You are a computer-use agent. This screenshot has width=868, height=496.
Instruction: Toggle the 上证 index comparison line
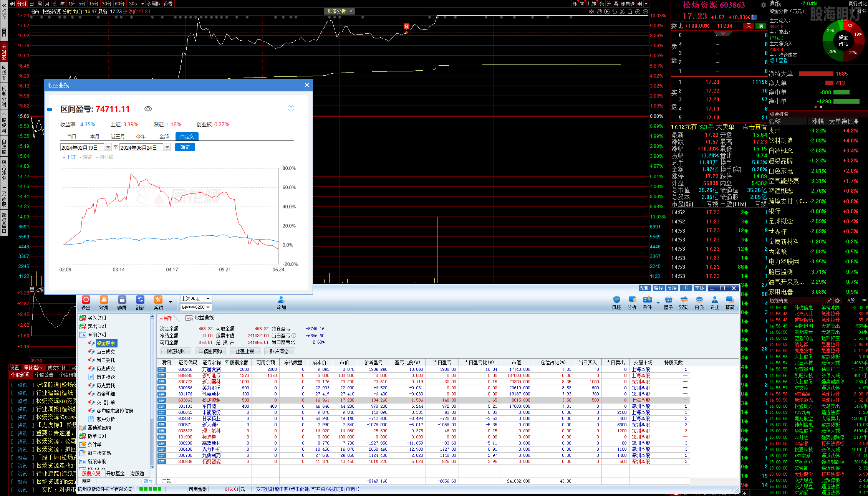[70, 157]
